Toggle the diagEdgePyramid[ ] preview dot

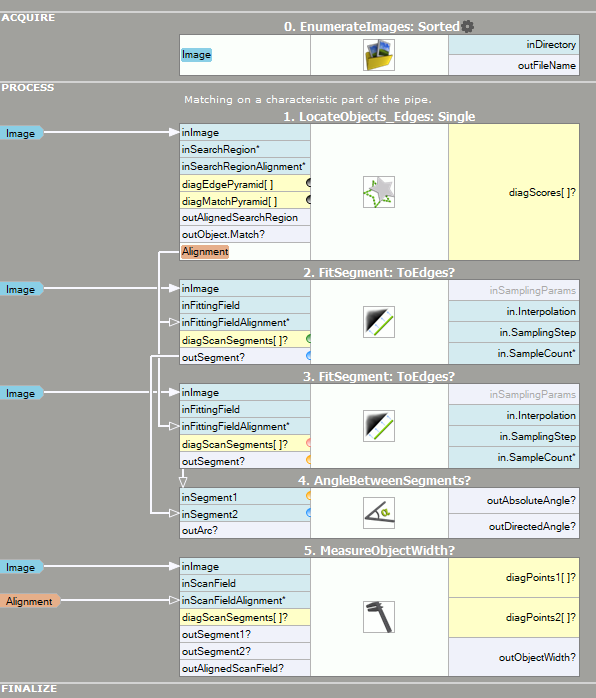click(308, 183)
